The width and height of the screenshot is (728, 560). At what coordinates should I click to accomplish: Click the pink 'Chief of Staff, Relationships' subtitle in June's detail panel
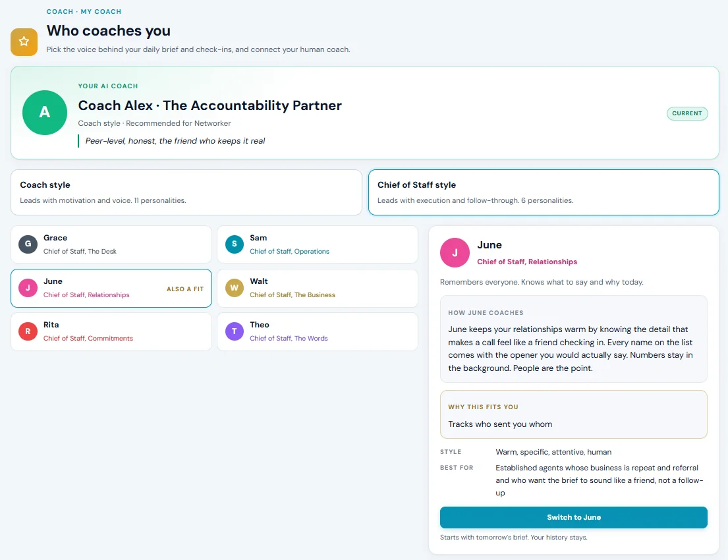pos(527,262)
